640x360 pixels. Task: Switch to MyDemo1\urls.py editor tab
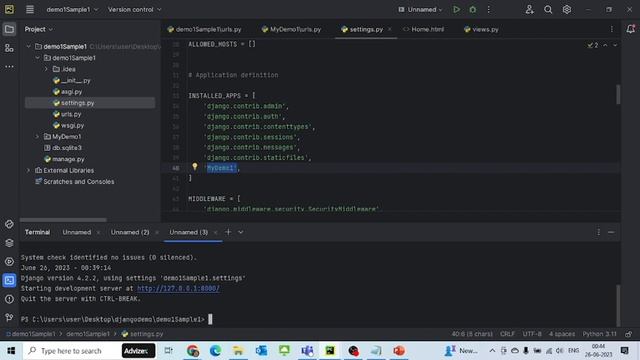click(291, 29)
